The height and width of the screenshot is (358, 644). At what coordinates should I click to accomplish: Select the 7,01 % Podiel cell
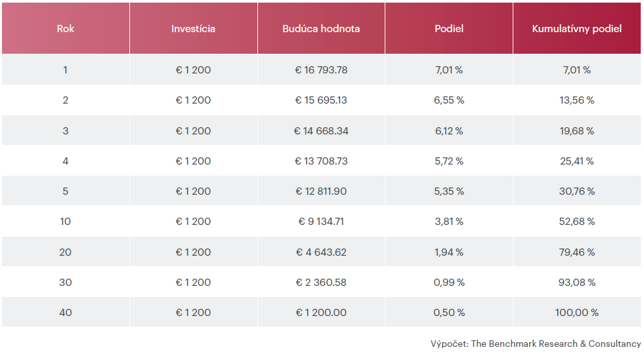[449, 70]
